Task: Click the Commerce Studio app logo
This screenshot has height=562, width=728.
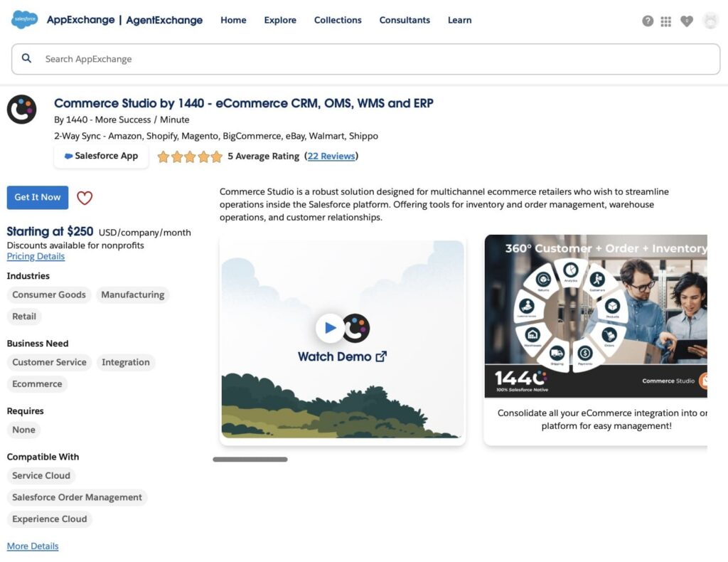Action: pyautogui.click(x=21, y=110)
